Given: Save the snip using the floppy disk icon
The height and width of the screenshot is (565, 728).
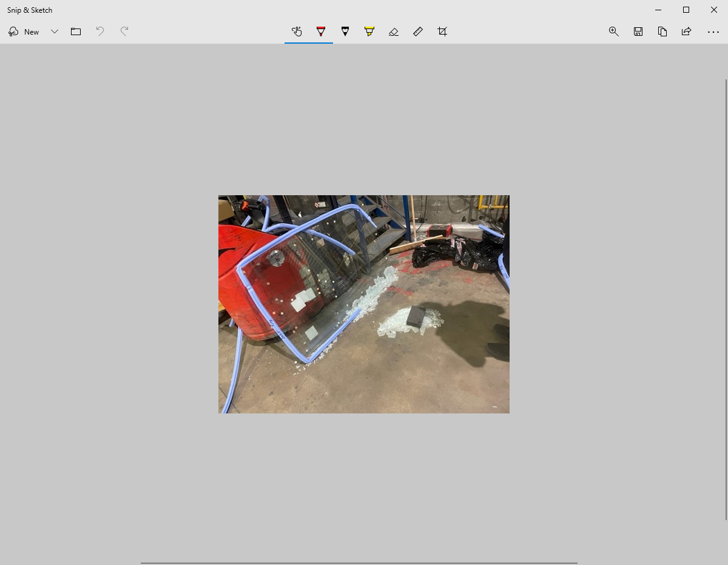Looking at the screenshot, I should [x=638, y=32].
